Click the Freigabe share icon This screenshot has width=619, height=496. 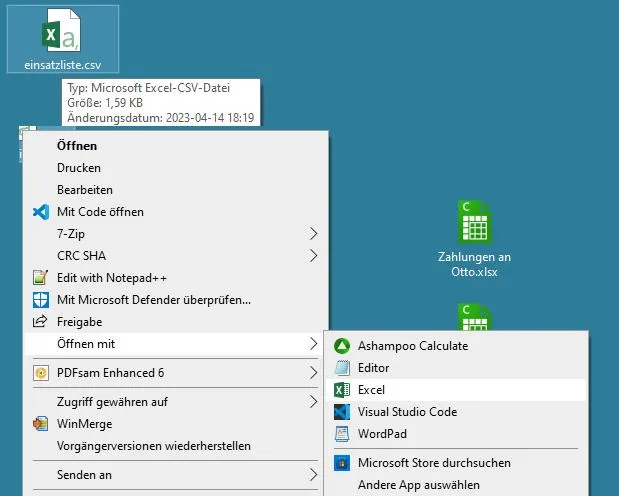click(x=40, y=321)
